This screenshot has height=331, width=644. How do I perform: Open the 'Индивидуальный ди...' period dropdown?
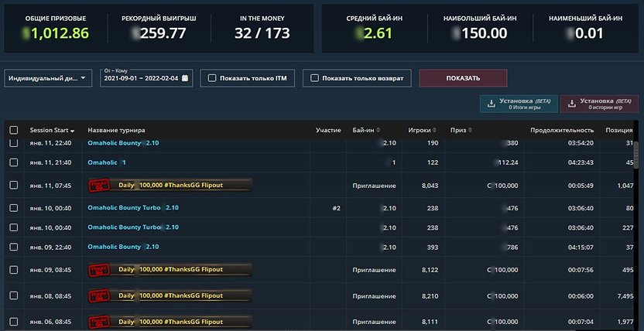[48, 78]
